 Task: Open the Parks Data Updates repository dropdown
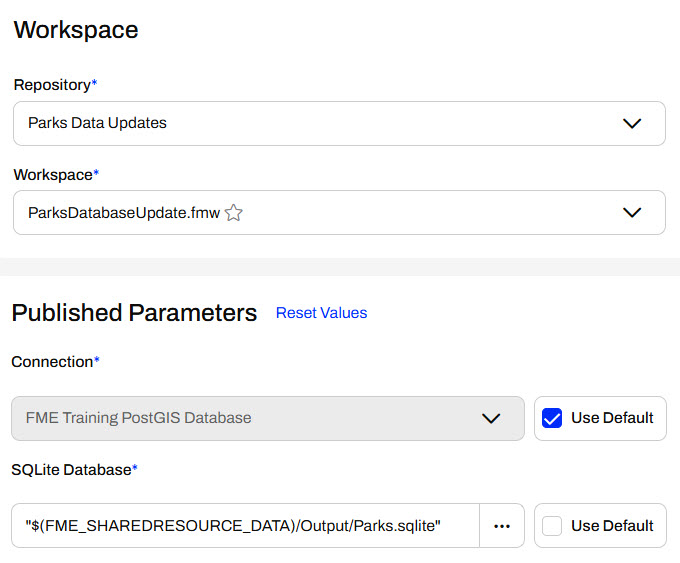[x=300, y=124]
